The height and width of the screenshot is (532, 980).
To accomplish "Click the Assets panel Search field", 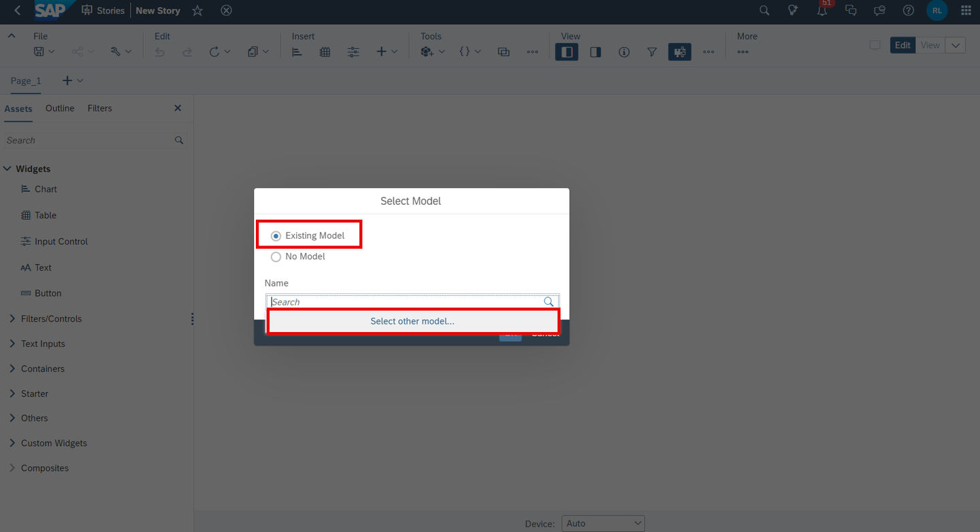I will [95, 140].
